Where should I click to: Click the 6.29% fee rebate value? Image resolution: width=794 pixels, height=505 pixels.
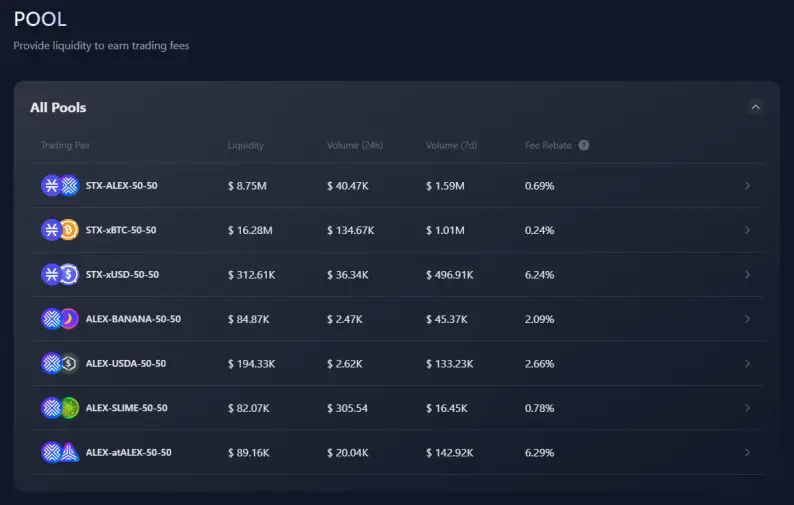540,453
